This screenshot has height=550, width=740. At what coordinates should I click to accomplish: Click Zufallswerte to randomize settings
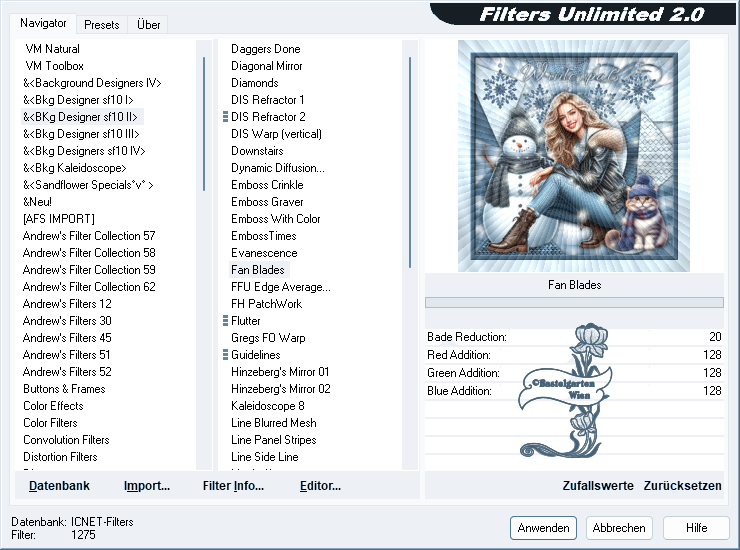[x=598, y=486]
